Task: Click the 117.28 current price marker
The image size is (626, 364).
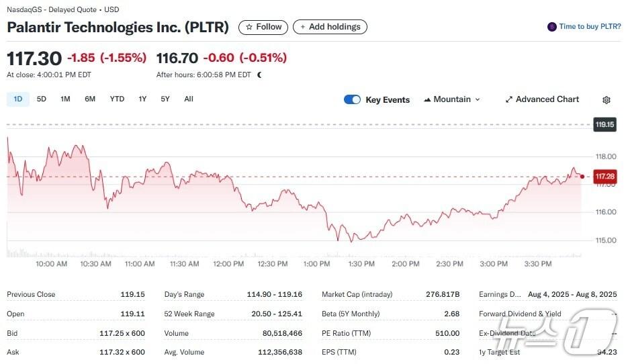Action: (605, 176)
